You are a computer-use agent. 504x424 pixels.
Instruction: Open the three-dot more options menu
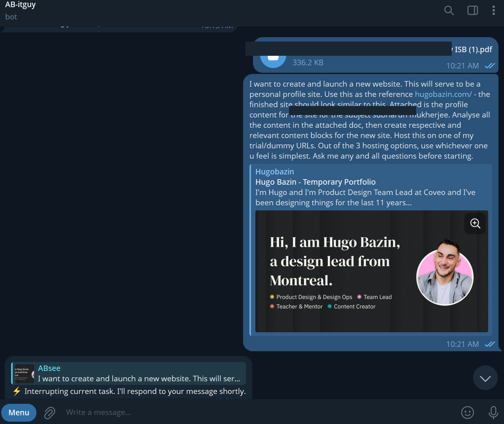(x=493, y=10)
